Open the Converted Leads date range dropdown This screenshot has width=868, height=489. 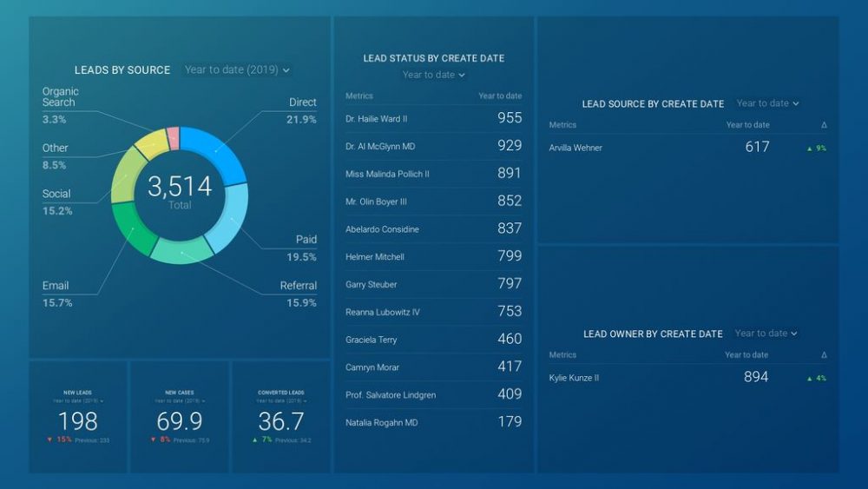tap(280, 401)
